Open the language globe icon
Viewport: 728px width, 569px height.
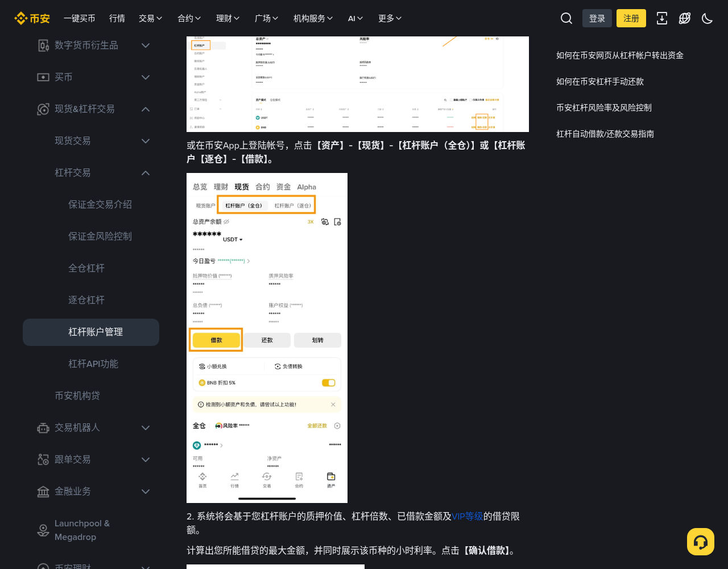coord(685,18)
